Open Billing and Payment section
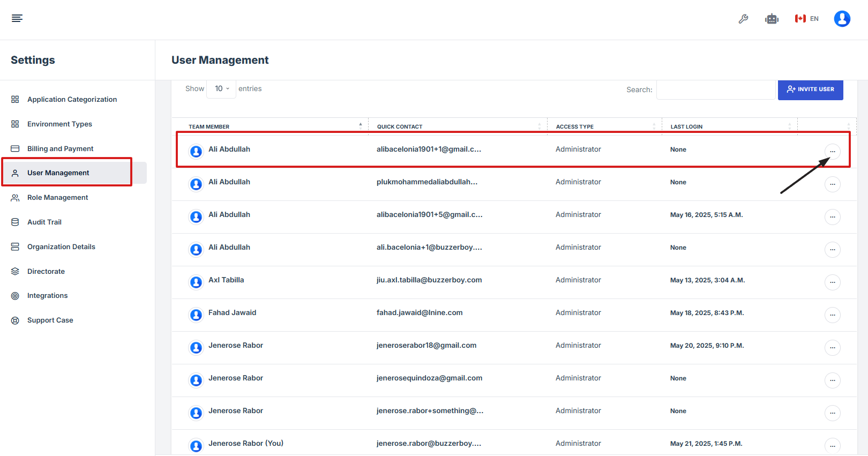This screenshot has height=456, width=868. 60,149
